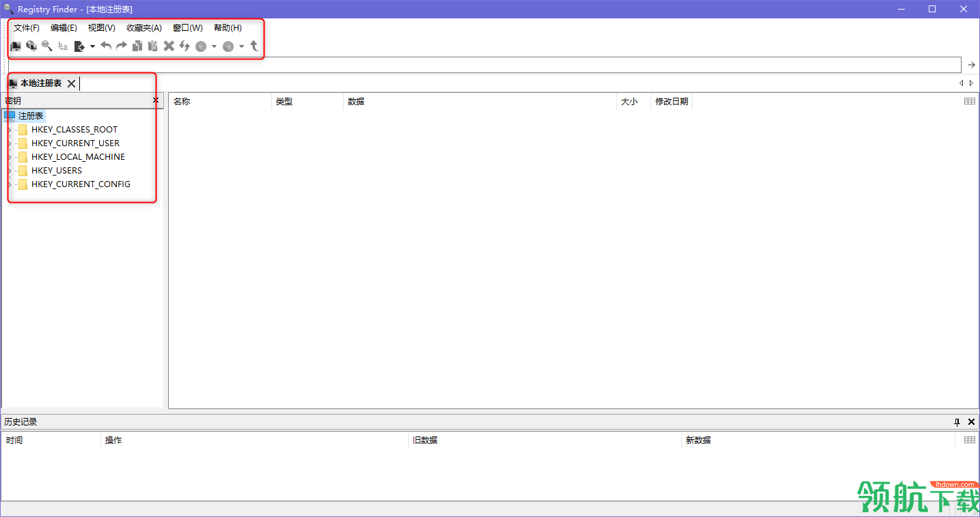Refresh the registry view
Screen dimensions: 980x517
click(x=185, y=46)
